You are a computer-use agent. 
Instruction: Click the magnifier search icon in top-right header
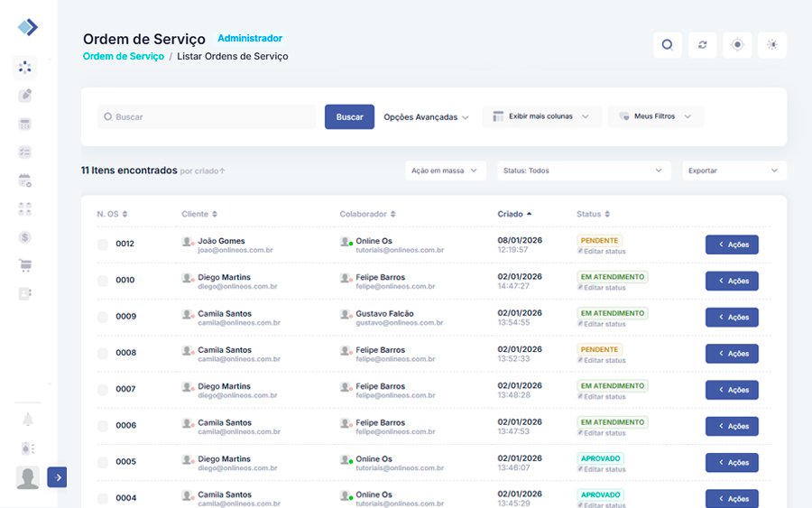pyautogui.click(x=667, y=45)
